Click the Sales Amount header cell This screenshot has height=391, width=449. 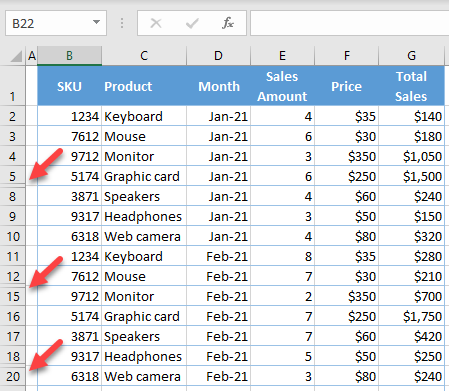click(282, 86)
